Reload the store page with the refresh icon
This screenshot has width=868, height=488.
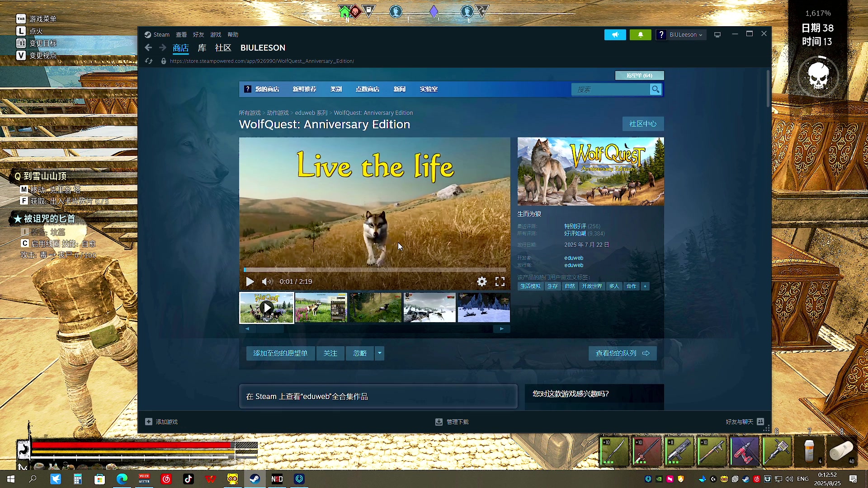click(149, 61)
